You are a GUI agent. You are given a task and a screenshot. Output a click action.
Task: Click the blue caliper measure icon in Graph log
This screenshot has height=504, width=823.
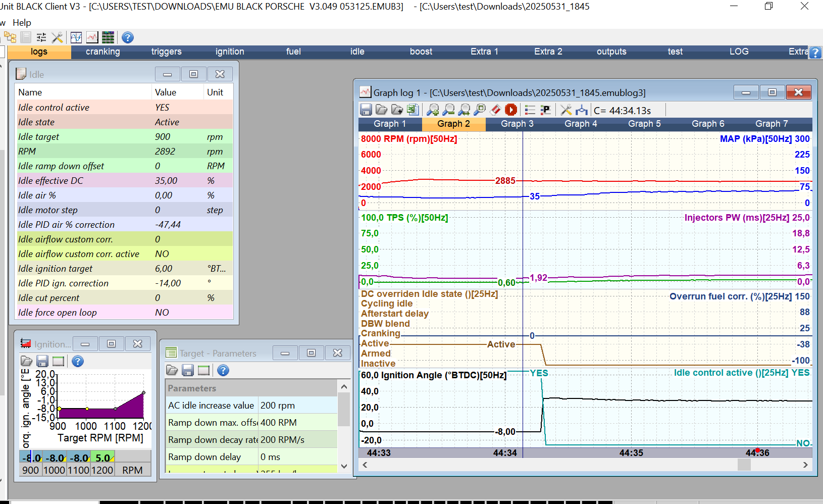(582, 110)
